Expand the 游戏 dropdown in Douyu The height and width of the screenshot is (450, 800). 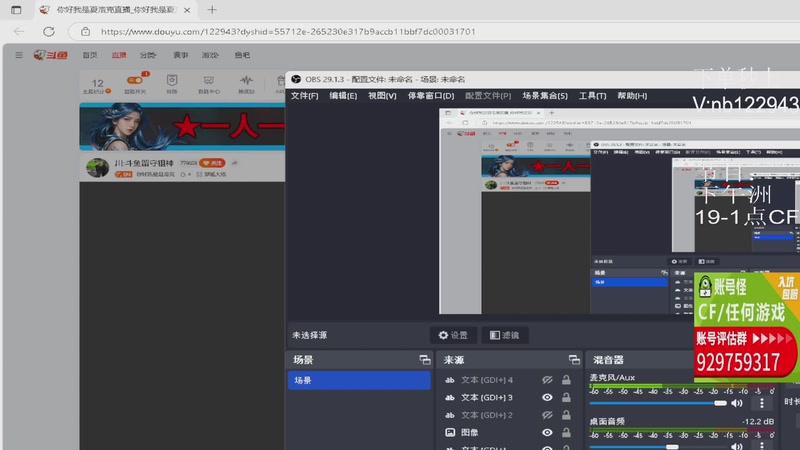pyautogui.click(x=210, y=55)
